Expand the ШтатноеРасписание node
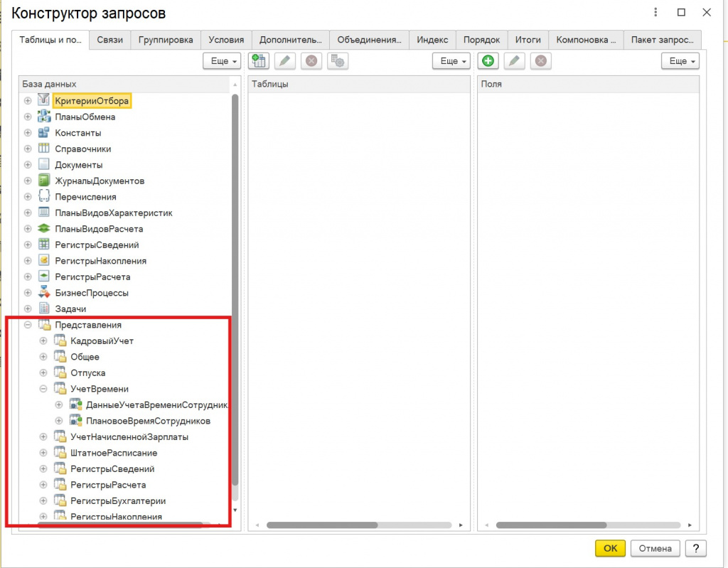728x568 pixels. (43, 452)
